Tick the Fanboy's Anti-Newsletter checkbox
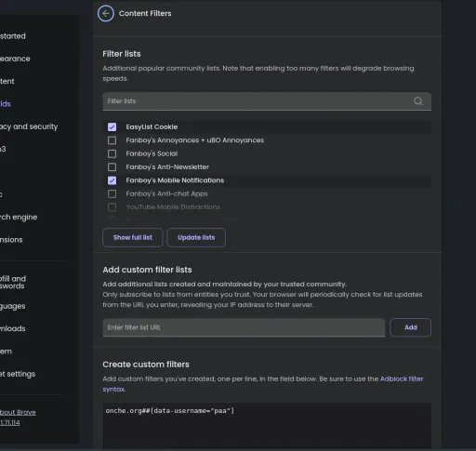Image resolution: width=476 pixels, height=451 pixels. tap(112, 166)
